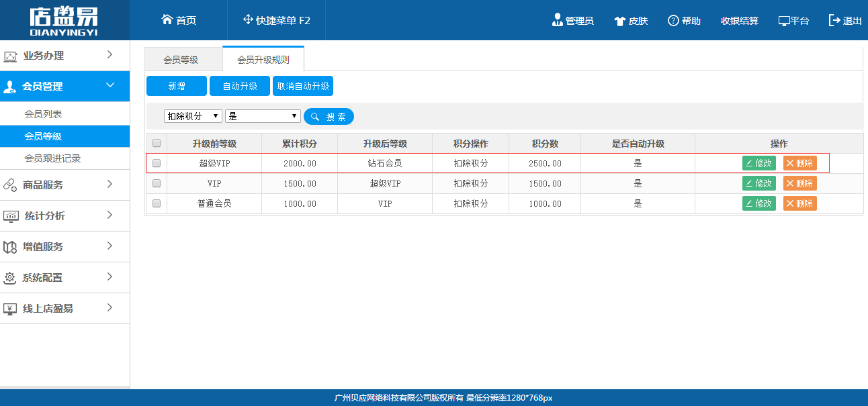Click 修改 for the 普通会员 row

tap(759, 203)
